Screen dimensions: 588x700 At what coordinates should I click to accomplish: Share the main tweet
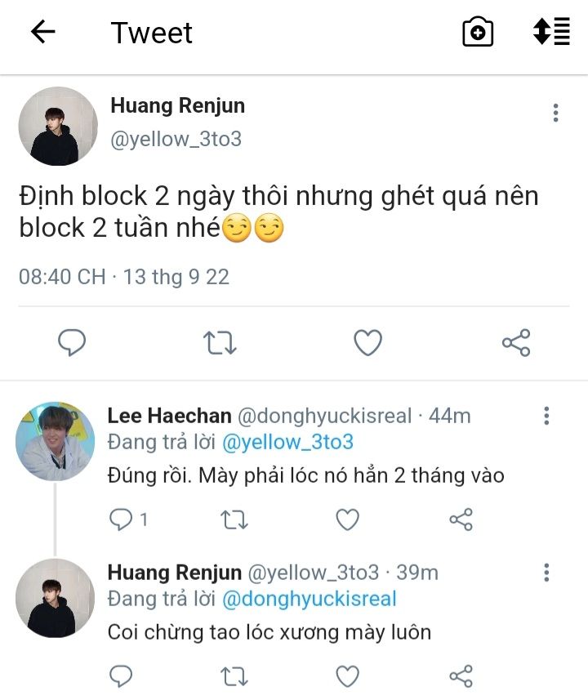click(x=516, y=343)
